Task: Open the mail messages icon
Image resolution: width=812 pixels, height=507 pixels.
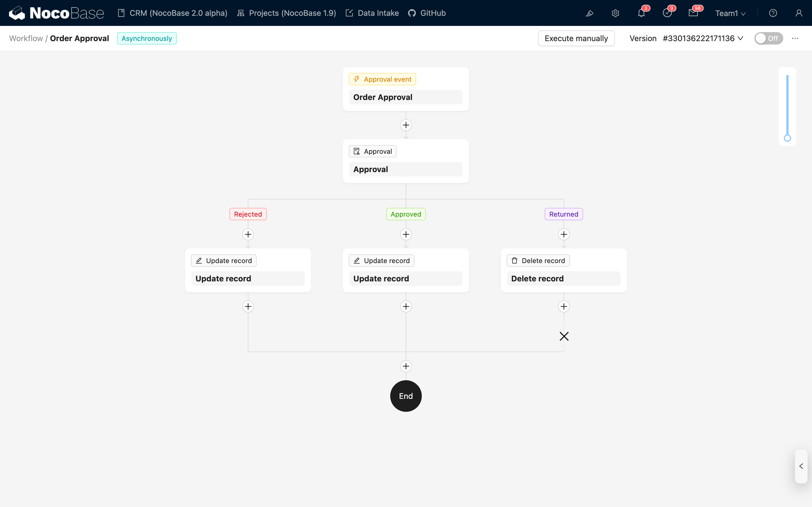Action: click(693, 13)
